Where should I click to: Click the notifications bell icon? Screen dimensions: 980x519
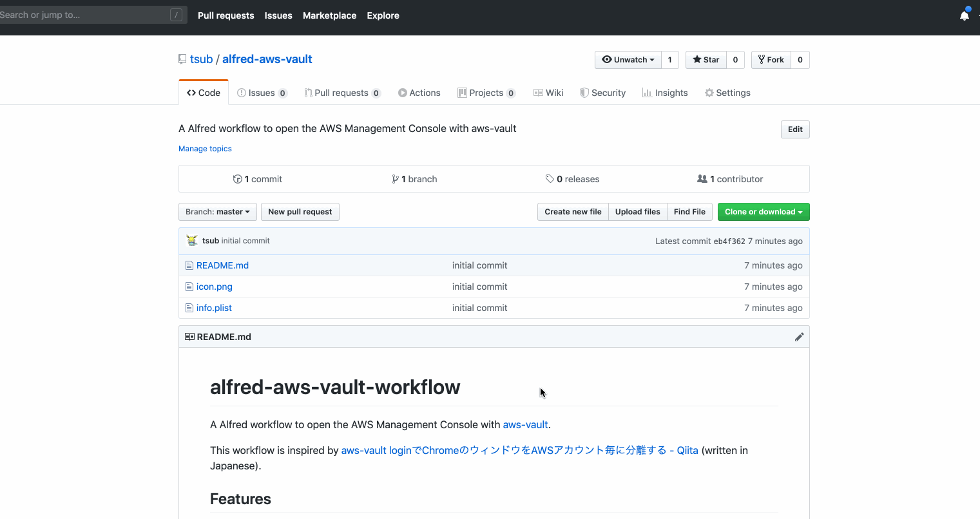[x=964, y=15]
